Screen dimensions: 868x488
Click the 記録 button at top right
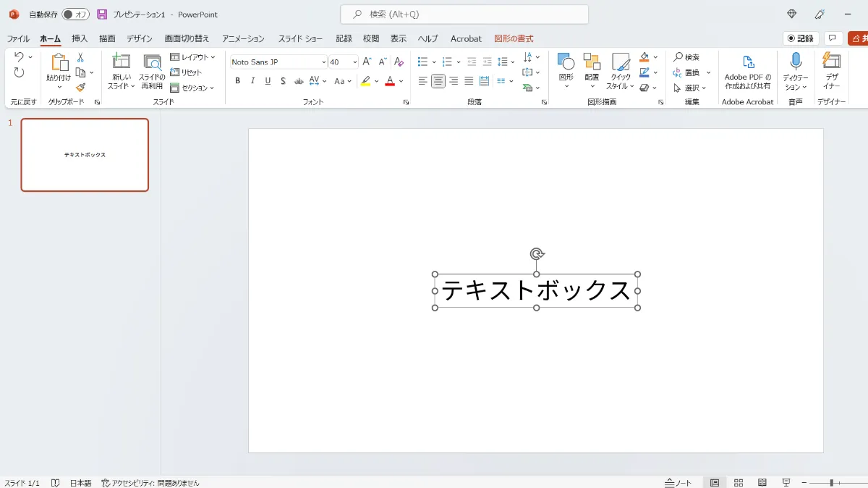pos(801,38)
